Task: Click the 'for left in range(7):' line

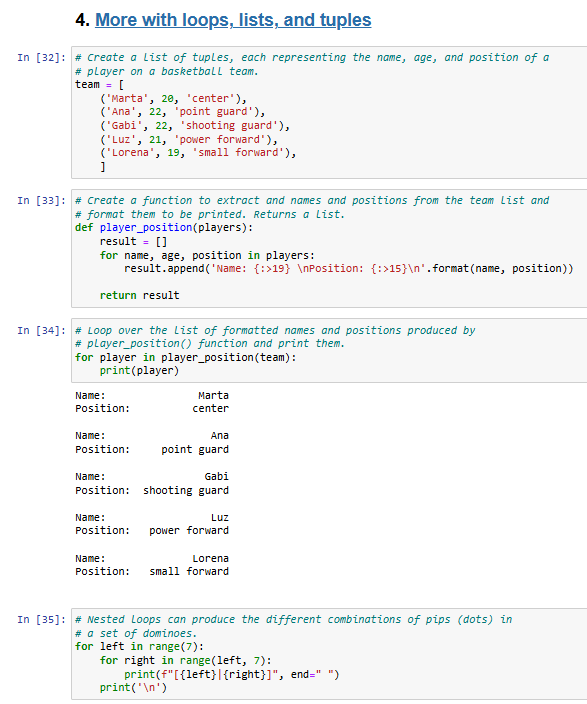Action: pyautogui.click(x=139, y=647)
